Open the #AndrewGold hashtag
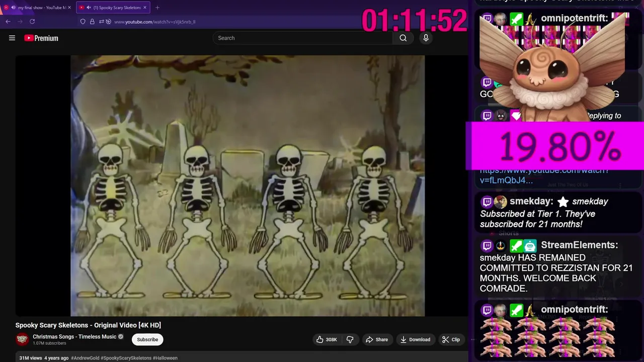Viewport: 644px width, 362px height. tap(85, 358)
